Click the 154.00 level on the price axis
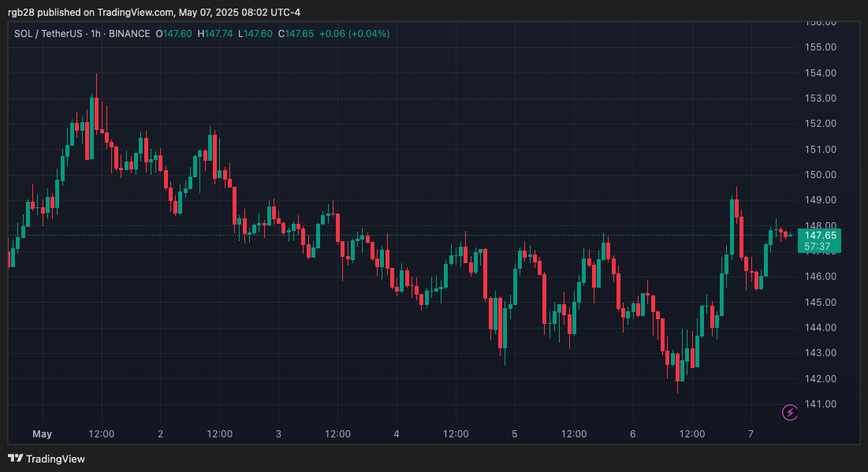868x472 pixels. (820, 72)
